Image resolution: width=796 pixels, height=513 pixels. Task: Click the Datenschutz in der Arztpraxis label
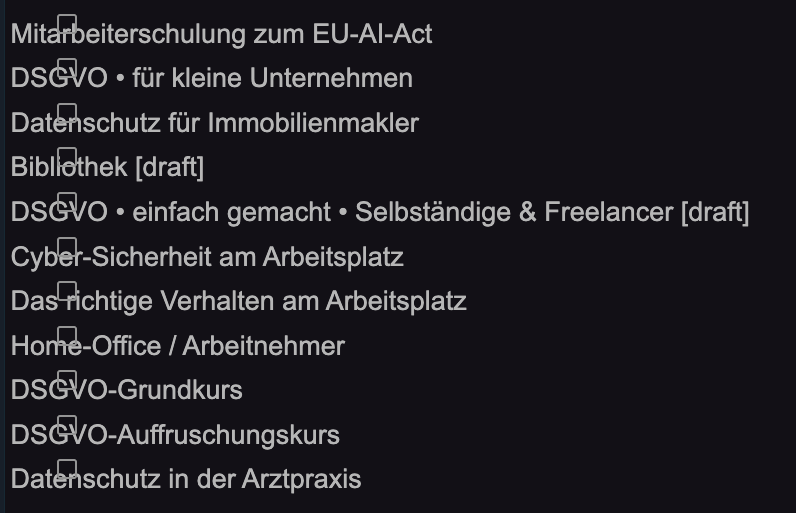coord(186,480)
